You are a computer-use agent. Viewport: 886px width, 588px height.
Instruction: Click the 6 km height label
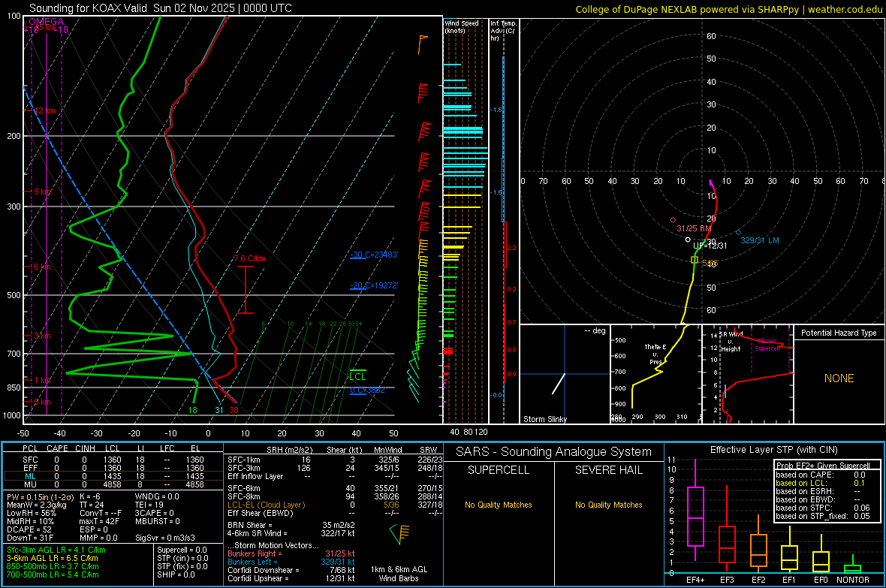coord(42,267)
